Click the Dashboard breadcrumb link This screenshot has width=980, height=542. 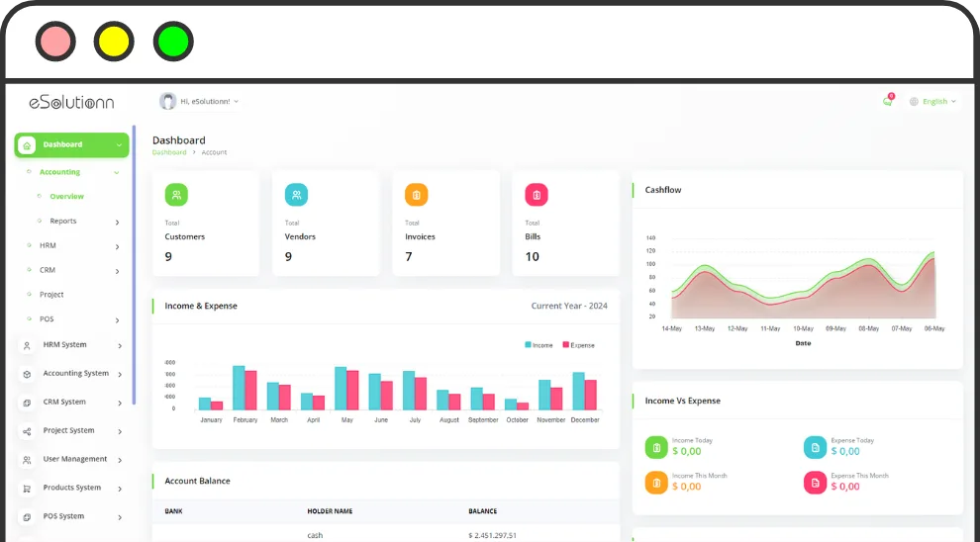pyautogui.click(x=169, y=152)
